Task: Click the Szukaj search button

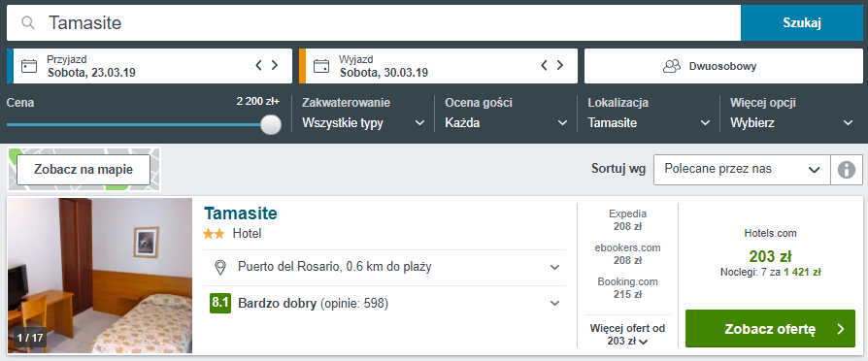Action: tap(802, 23)
